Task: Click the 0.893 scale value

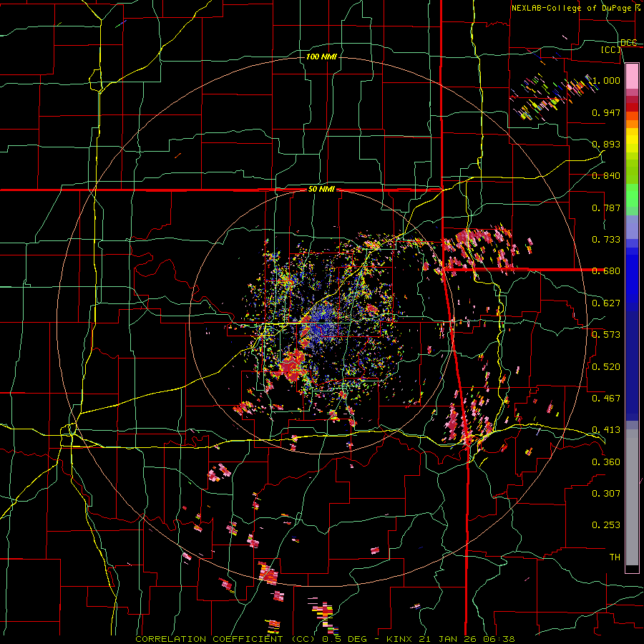Action: 606,144
